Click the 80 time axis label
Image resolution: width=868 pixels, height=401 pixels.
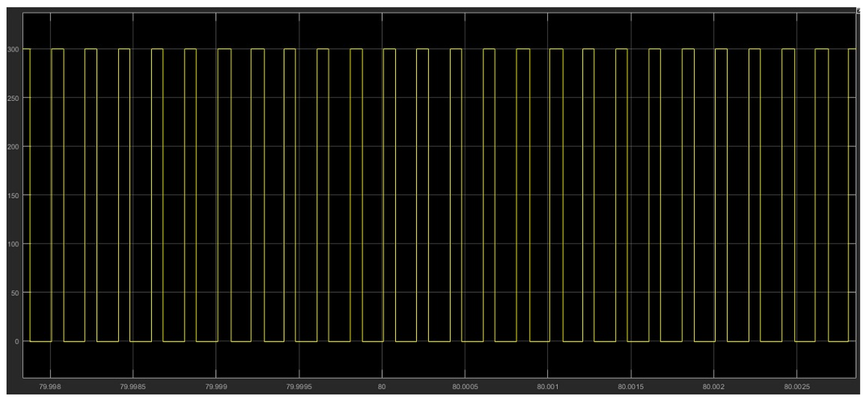[381, 387]
